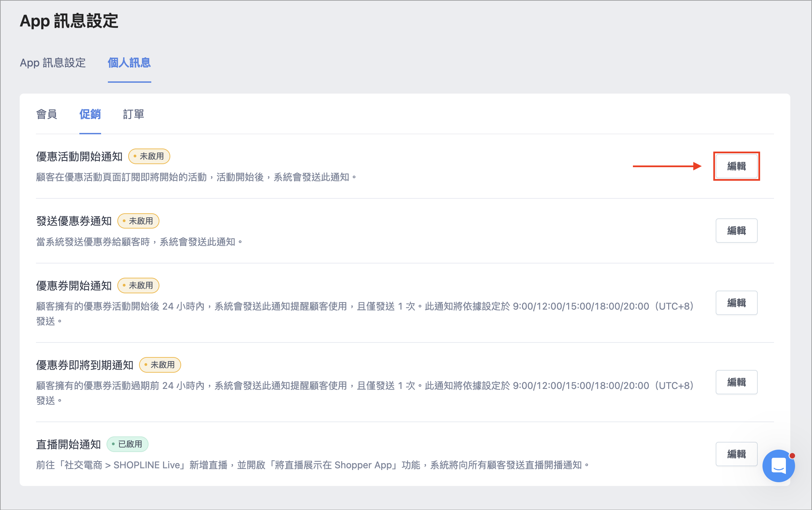This screenshot has width=812, height=510.
Task: Click the App 訊息設定 page heading
Action: pyautogui.click(x=69, y=21)
